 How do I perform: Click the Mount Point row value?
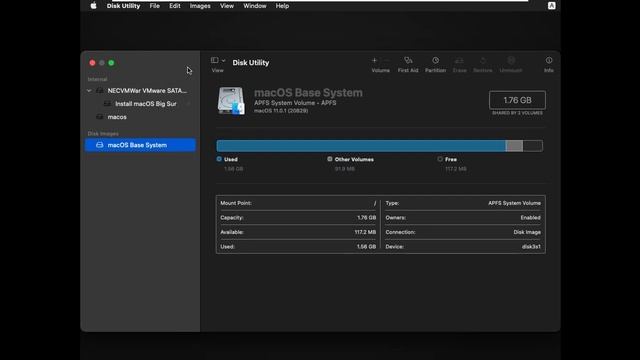[x=375, y=203]
